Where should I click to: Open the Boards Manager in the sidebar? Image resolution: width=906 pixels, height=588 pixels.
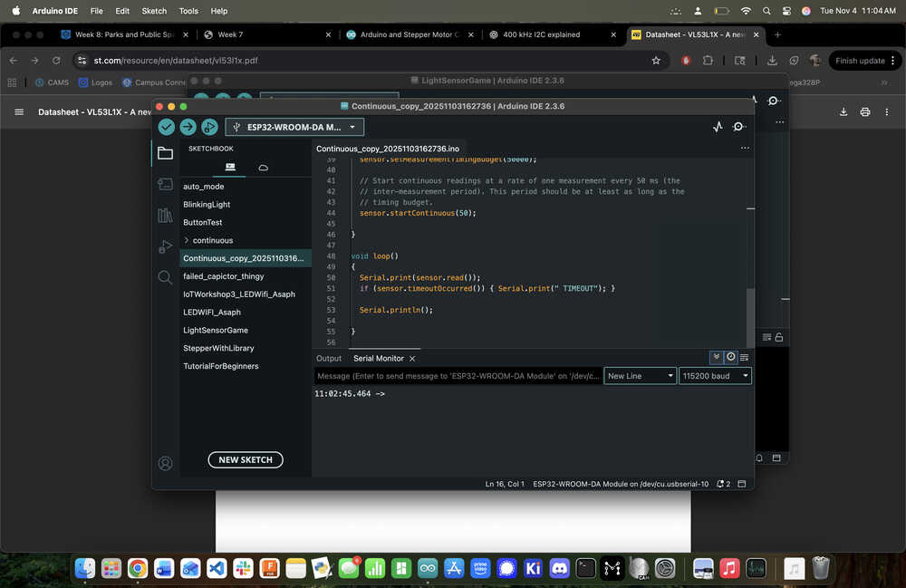pyautogui.click(x=165, y=184)
